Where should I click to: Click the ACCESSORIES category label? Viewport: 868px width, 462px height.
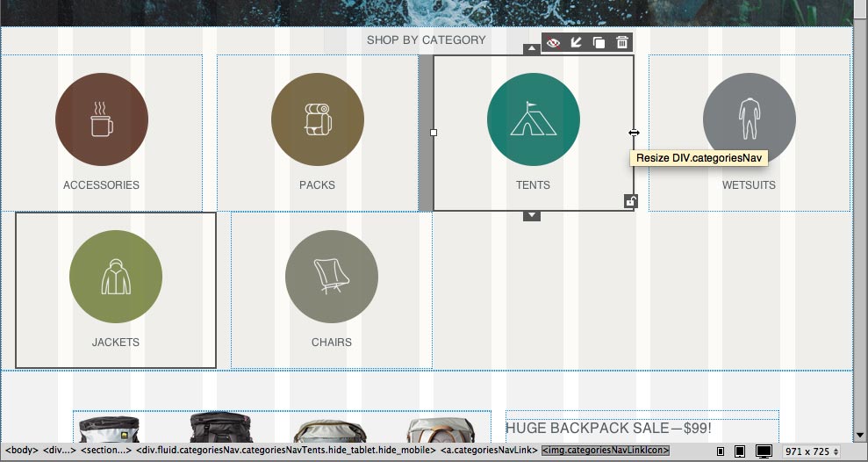coord(101,185)
